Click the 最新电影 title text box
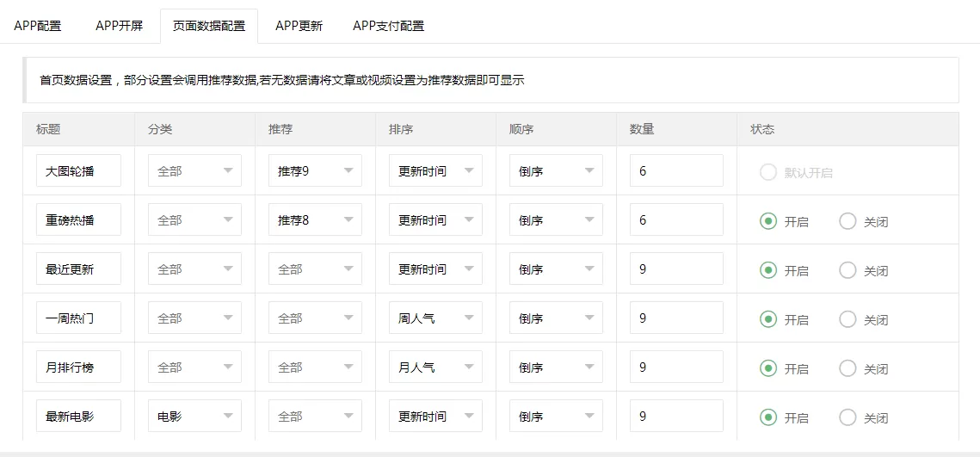This screenshot has height=457, width=980. pos(78,417)
